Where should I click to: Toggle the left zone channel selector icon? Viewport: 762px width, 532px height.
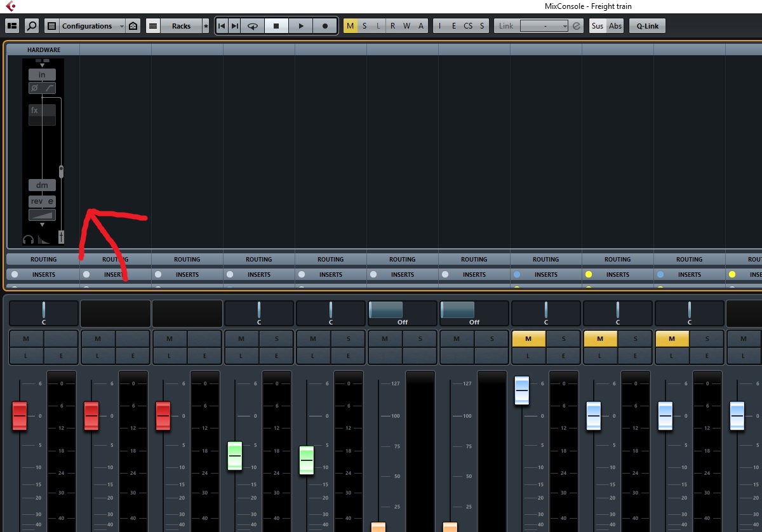[12, 26]
